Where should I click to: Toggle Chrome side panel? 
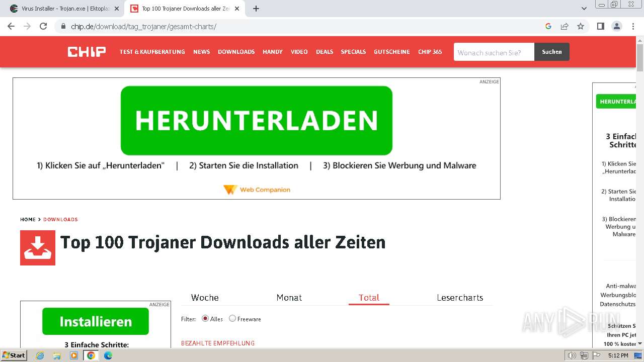pos(600,26)
